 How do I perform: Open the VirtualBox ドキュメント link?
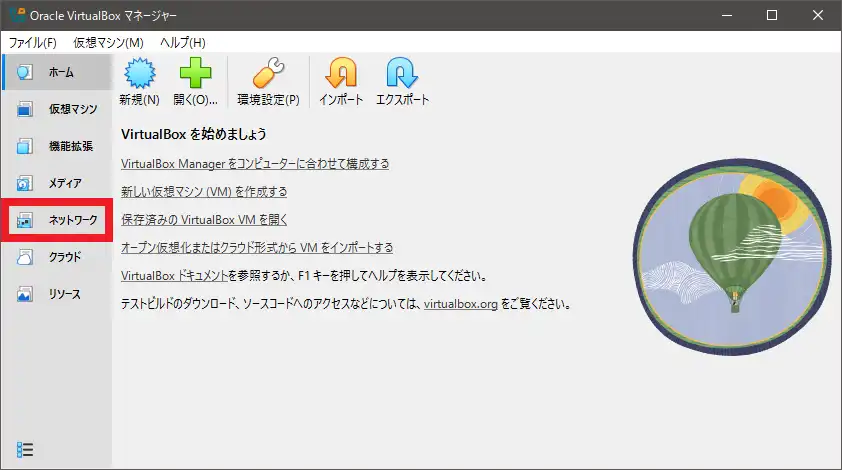175,276
